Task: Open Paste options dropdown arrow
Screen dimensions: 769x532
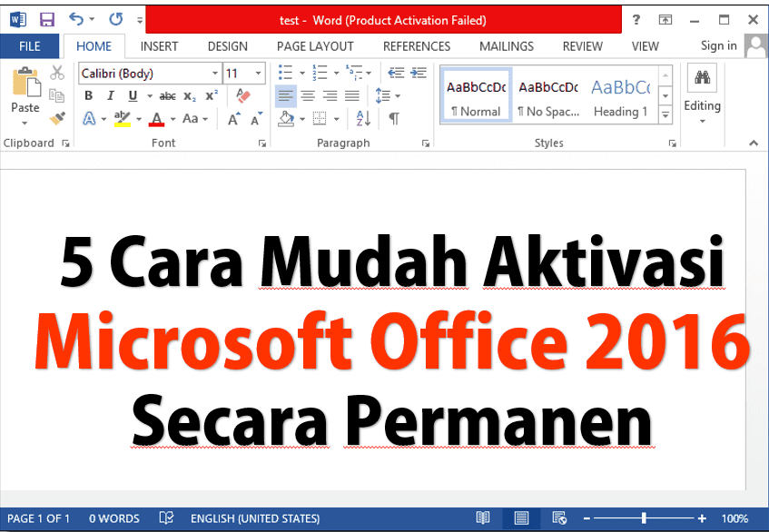Action: 25,123
